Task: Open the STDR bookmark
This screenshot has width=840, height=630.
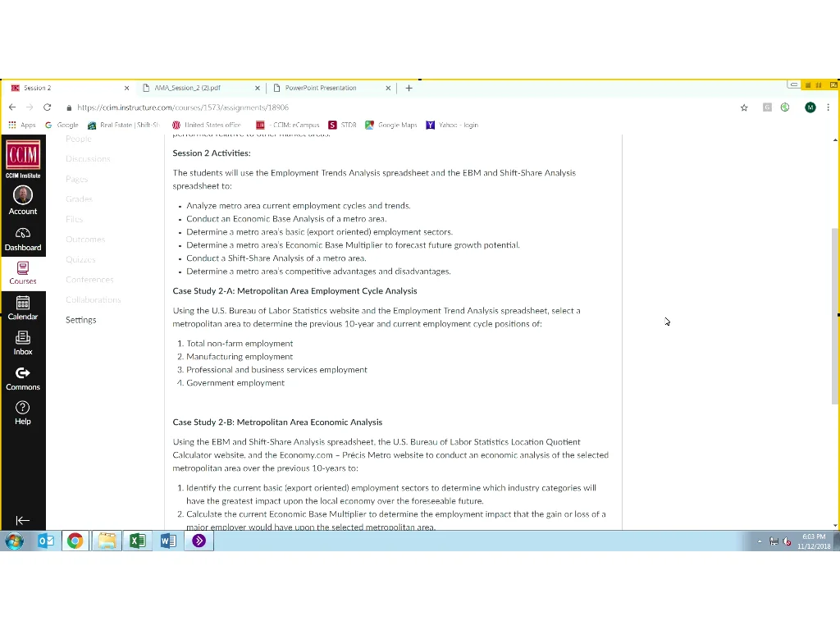Action: pyautogui.click(x=343, y=125)
